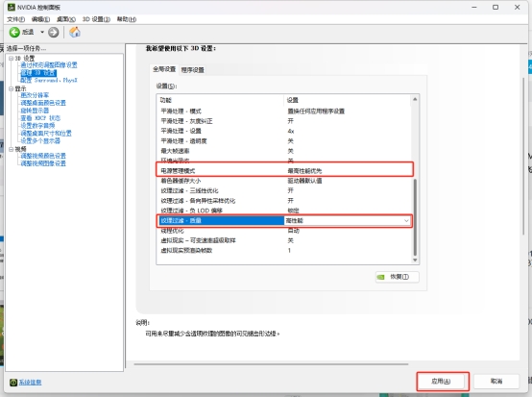Click the NVIDIA logo in title bar

[12, 7]
